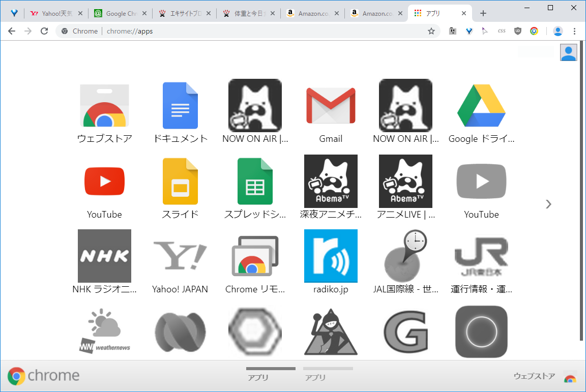Click the Chrome-colored gear extension icon
The image size is (586, 392).
coord(534,31)
